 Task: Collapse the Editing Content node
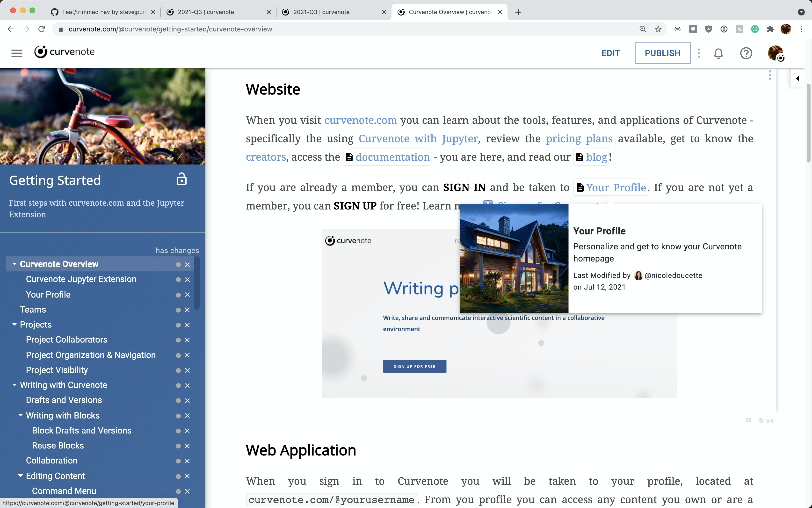point(21,476)
